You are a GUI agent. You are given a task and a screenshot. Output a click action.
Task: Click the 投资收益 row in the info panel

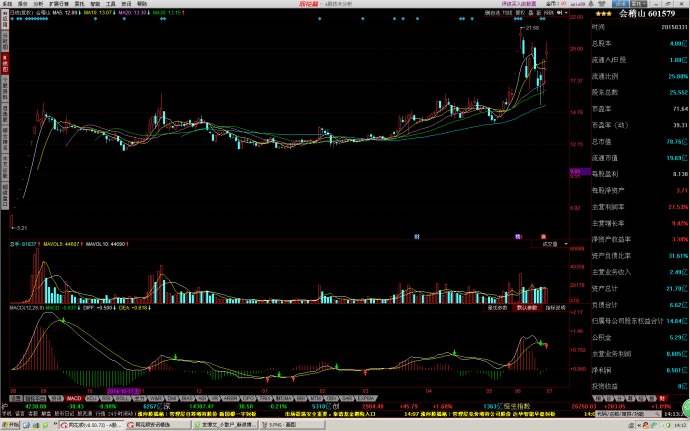click(x=640, y=387)
